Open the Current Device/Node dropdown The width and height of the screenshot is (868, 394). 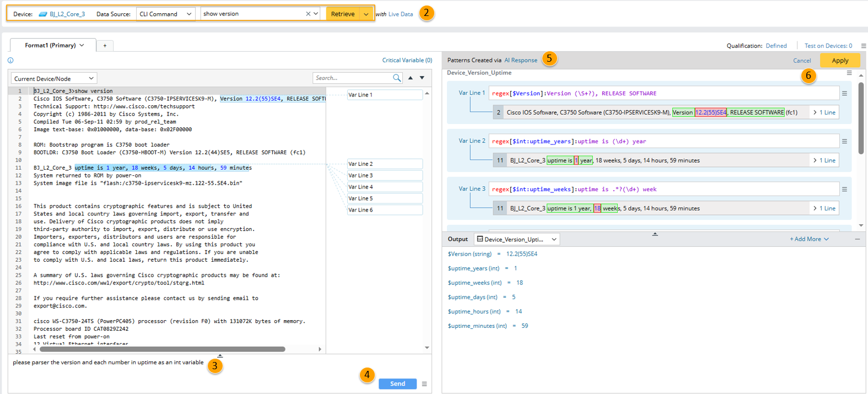[x=53, y=79]
